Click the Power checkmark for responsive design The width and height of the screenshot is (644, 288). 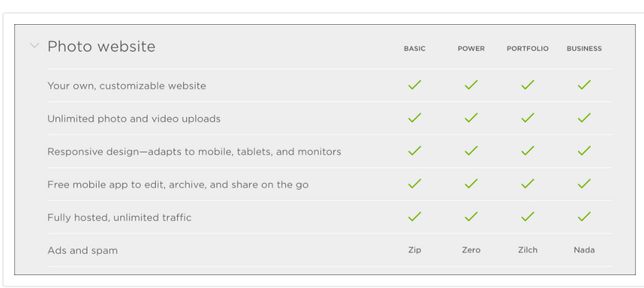[471, 150]
